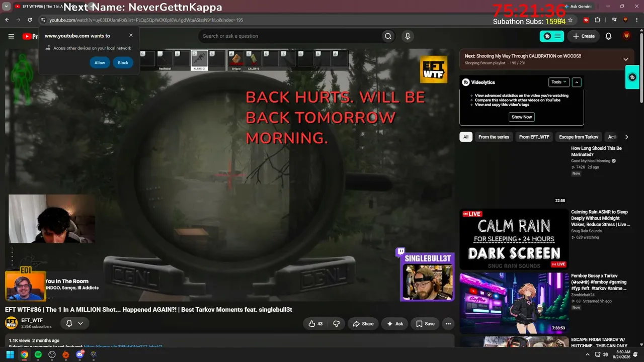The height and width of the screenshot is (362, 644).
Task: Click the 'Snug Rain Sounds' channel name
Action: click(x=586, y=231)
